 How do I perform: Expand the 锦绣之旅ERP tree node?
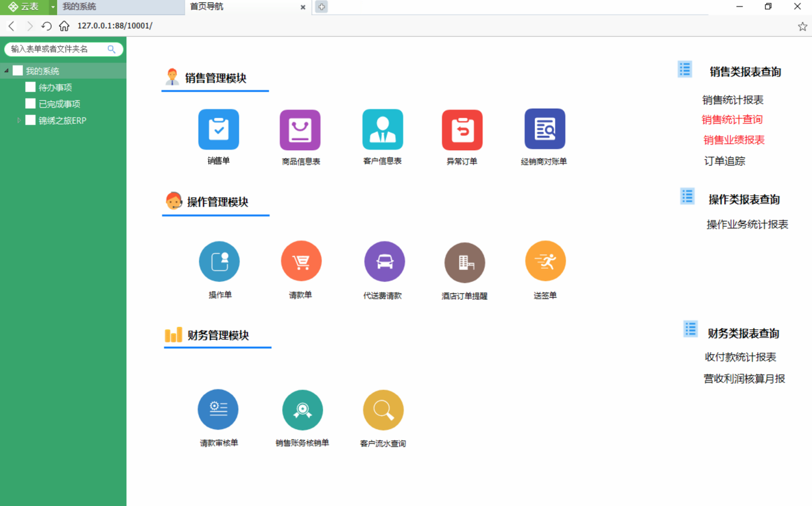[x=19, y=120]
